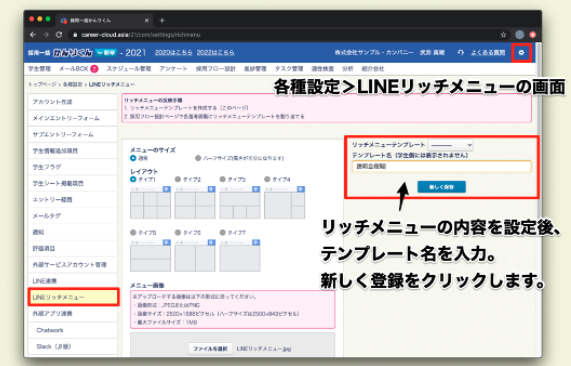
Task: Open the settings gear icon in header
Action: (521, 52)
